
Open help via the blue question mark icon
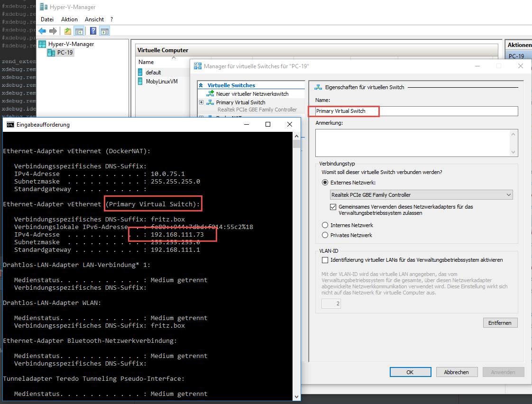[x=93, y=31]
